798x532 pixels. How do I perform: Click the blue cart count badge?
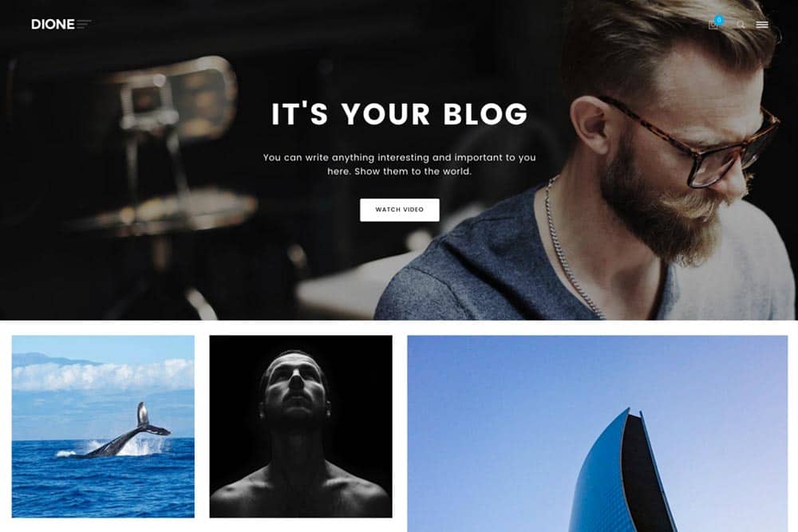(x=719, y=20)
